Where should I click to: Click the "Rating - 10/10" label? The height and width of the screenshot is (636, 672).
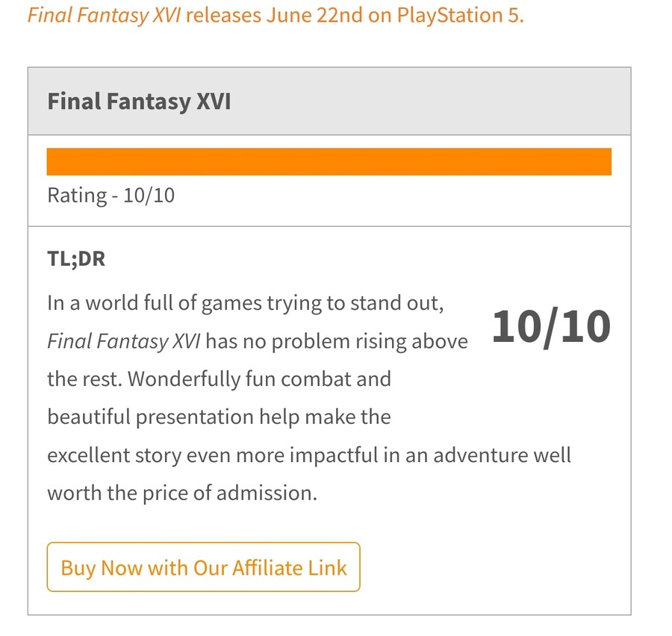click(111, 196)
